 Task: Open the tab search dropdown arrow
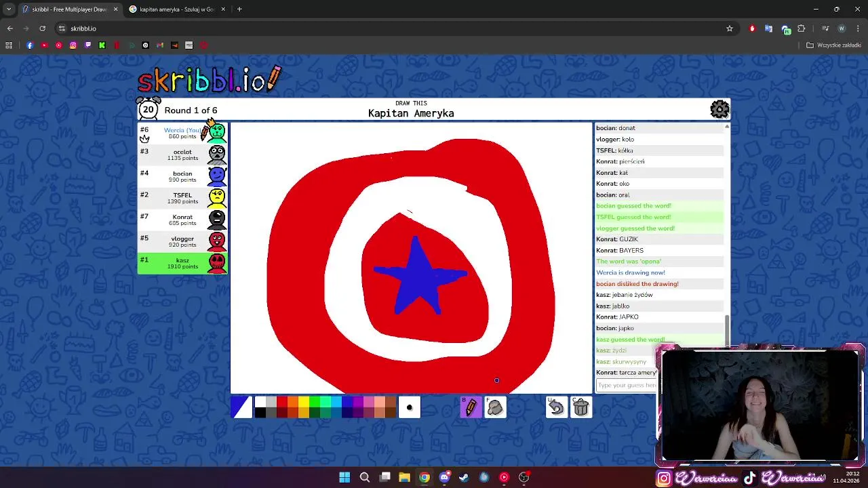[x=8, y=9]
